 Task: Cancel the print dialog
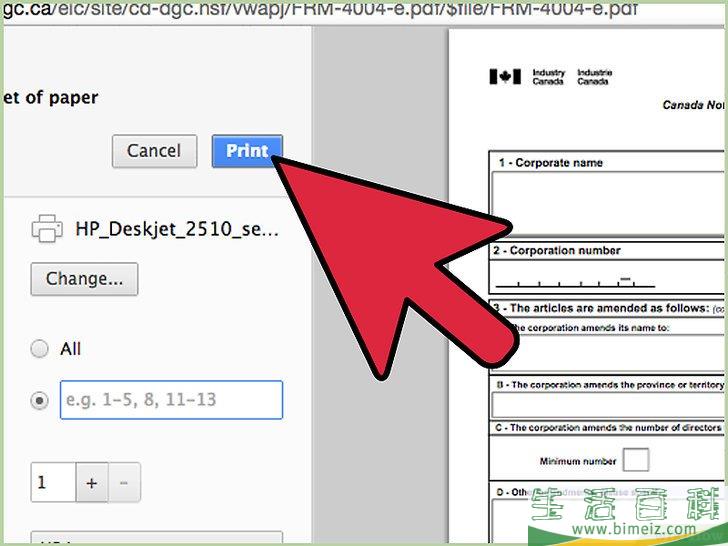(x=154, y=151)
